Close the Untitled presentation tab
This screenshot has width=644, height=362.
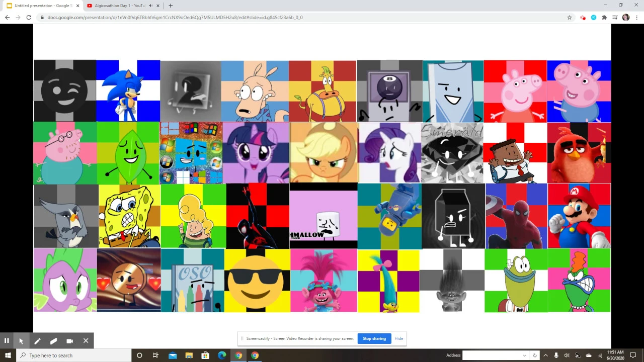point(77,6)
